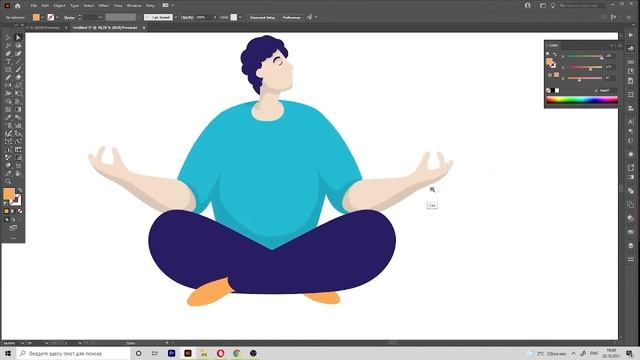Enable Draw Normal mode in the toolbar

pos(7,220)
